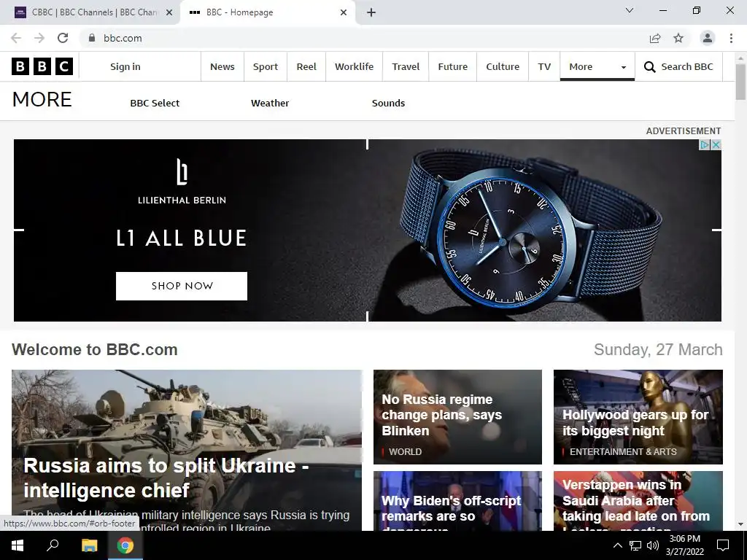Open the News section
Screen dimensions: 747x560
click(222, 66)
